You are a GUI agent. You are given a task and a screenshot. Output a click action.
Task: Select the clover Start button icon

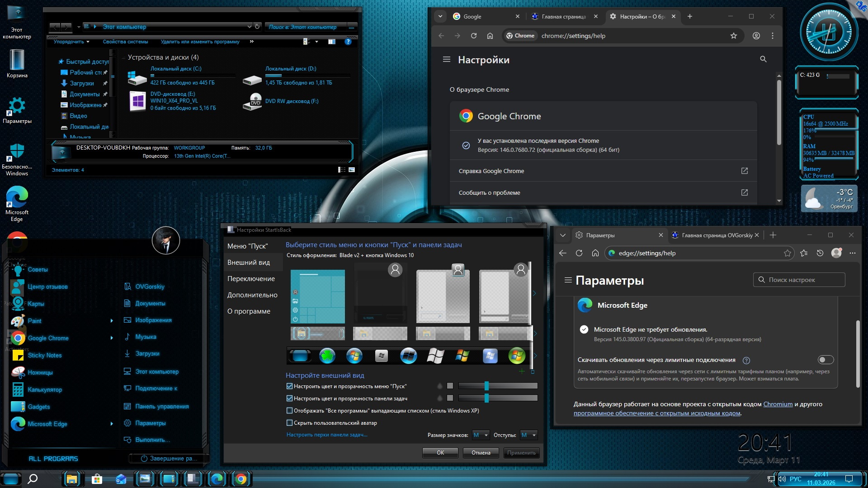[x=327, y=356]
